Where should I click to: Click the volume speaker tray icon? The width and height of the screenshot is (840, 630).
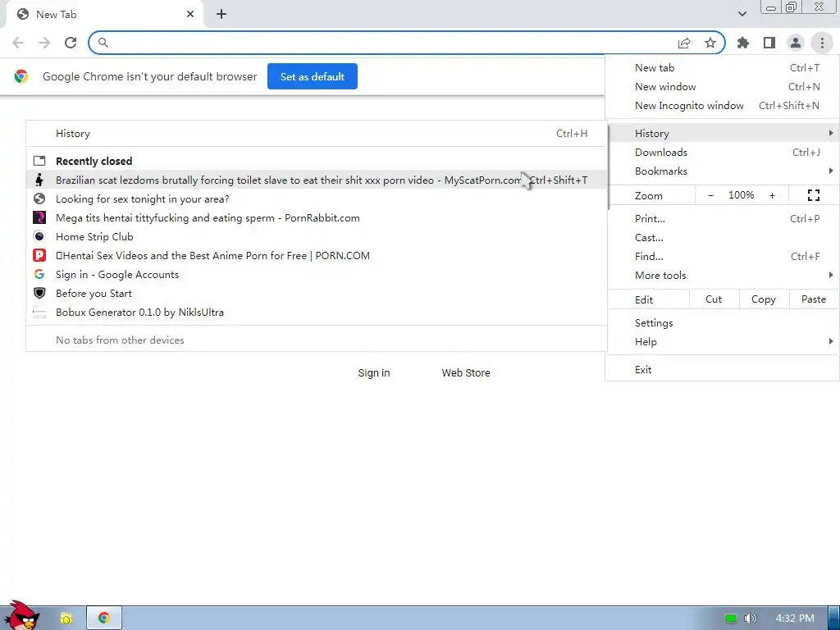[750, 619]
